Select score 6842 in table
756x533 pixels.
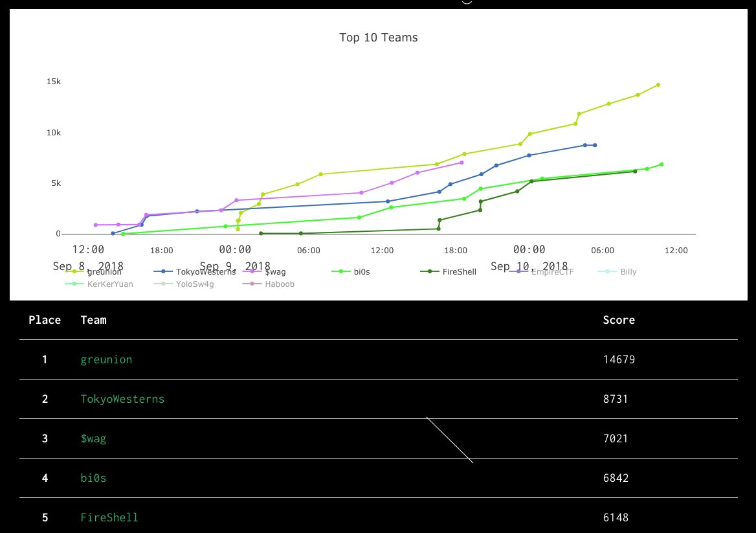click(x=616, y=478)
